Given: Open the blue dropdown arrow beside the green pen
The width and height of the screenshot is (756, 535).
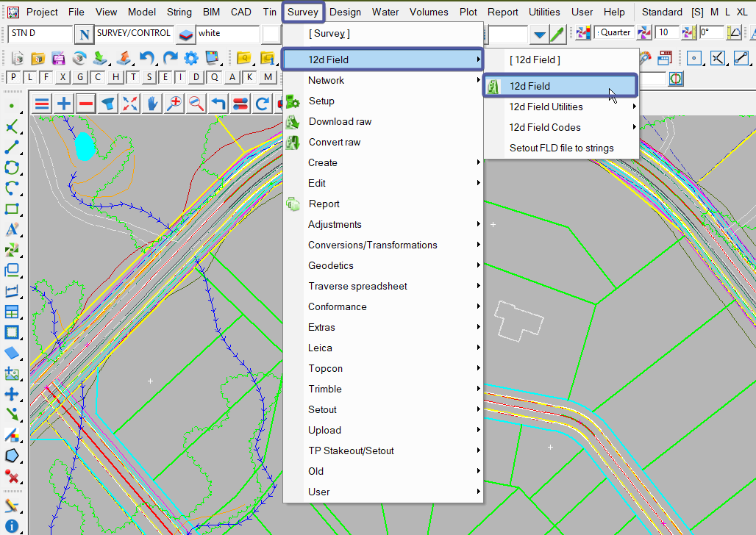Looking at the screenshot, I should pyautogui.click(x=540, y=34).
